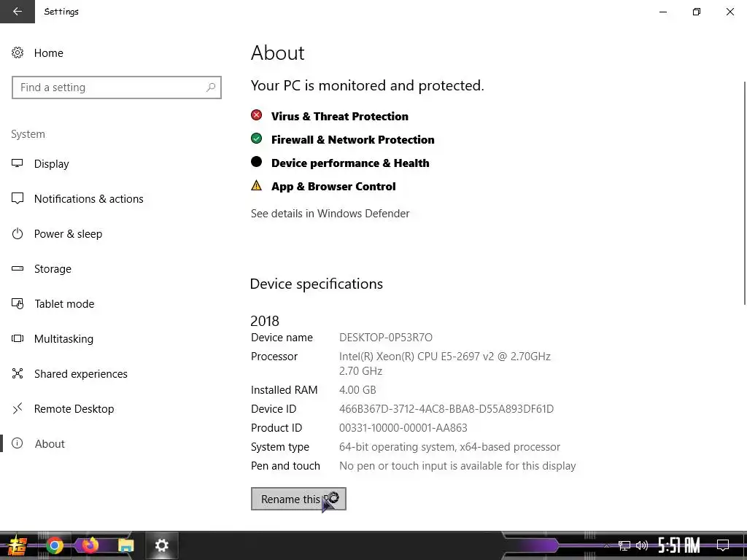Open Power & sleep settings
The image size is (747, 560).
[68, 234]
